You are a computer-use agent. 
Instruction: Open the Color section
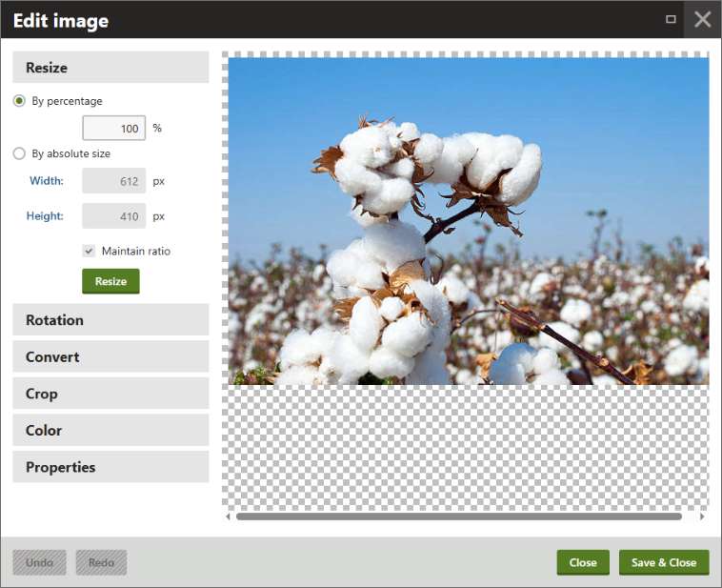pyautogui.click(x=110, y=430)
